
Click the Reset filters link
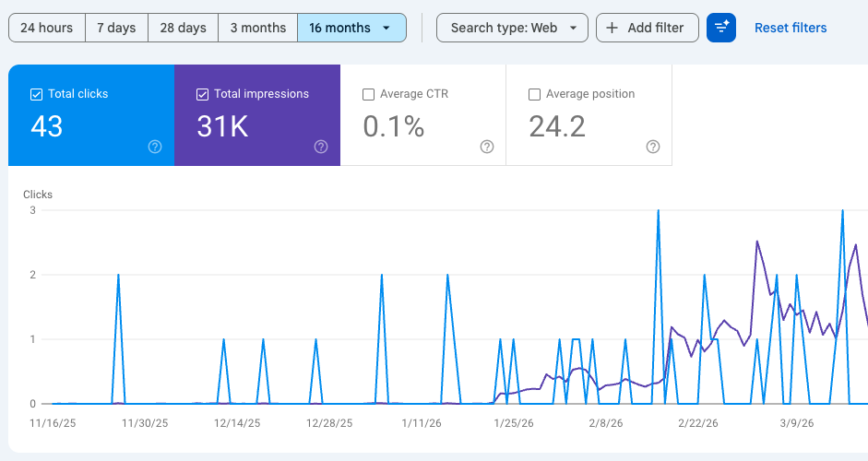(791, 28)
